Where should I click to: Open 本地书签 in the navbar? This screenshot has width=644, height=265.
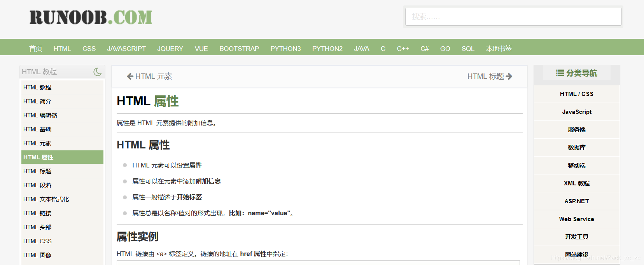pyautogui.click(x=499, y=49)
